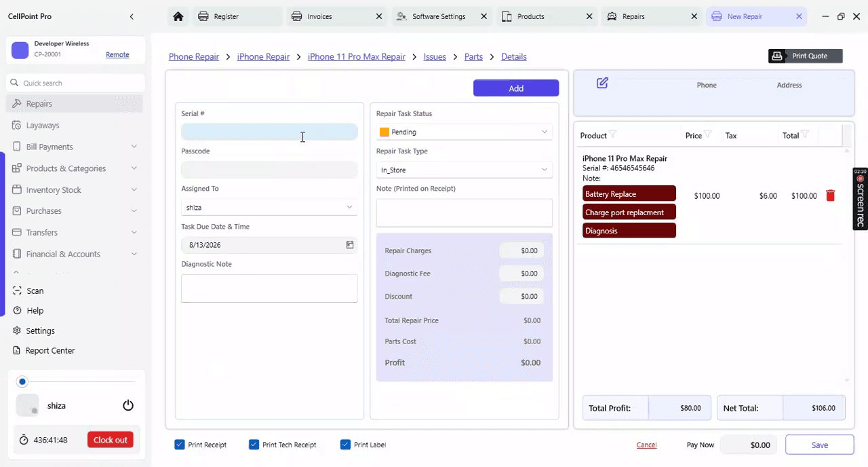Open the Repair Task Status dropdown

tap(465, 132)
